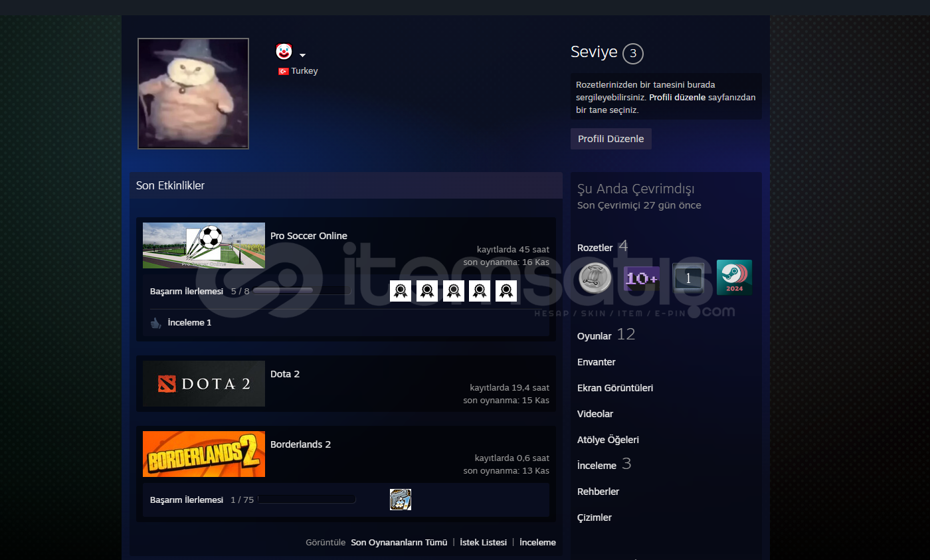The height and width of the screenshot is (560, 930).
Task: Click the Borderlands 2 achievement progress bar
Action: (306, 500)
